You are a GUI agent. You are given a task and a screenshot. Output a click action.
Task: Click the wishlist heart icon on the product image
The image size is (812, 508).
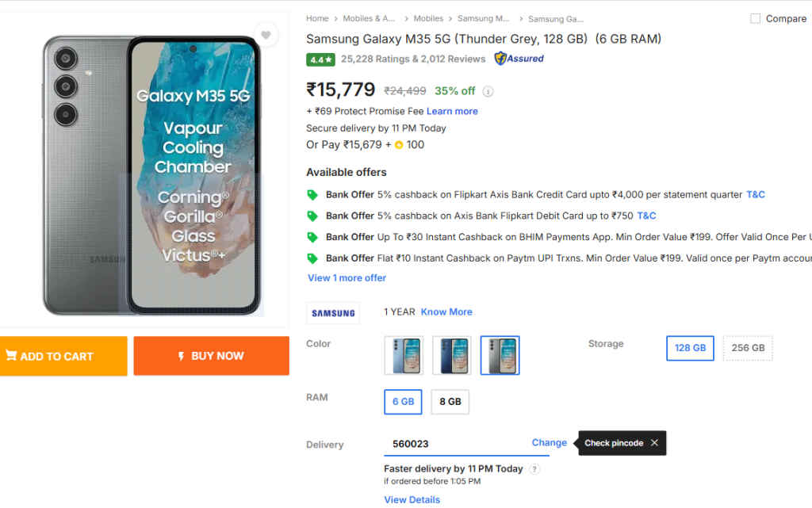click(x=266, y=34)
